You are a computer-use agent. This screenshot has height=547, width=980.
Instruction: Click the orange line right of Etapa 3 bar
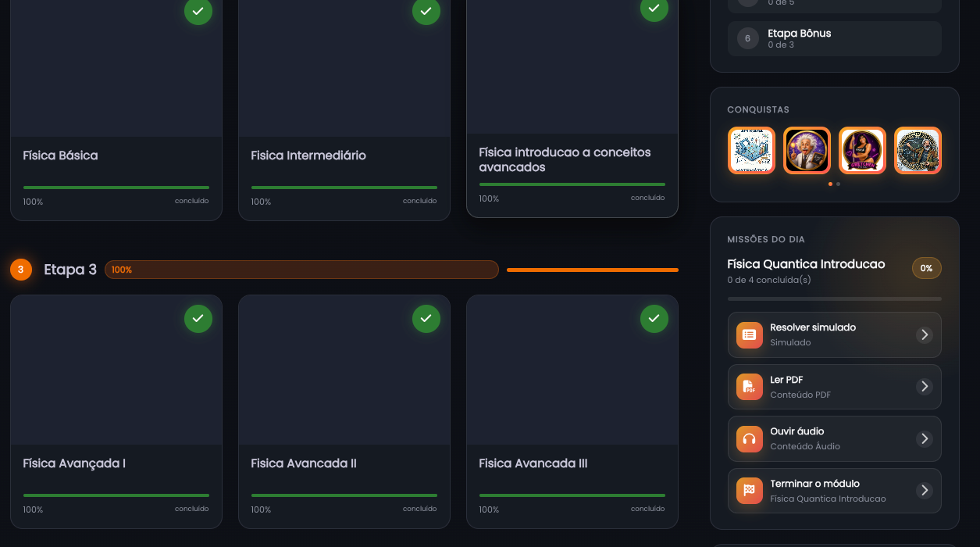(593, 270)
